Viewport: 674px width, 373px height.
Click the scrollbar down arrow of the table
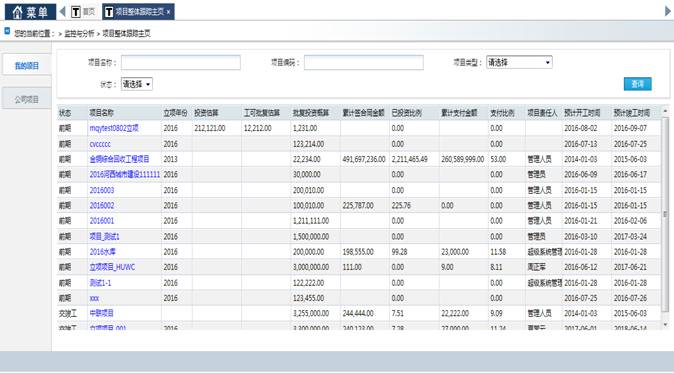(x=665, y=325)
